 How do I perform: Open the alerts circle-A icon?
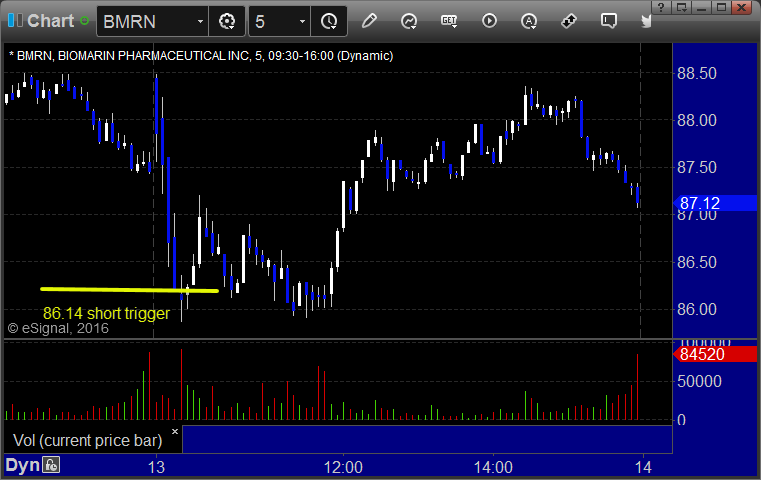[529, 21]
